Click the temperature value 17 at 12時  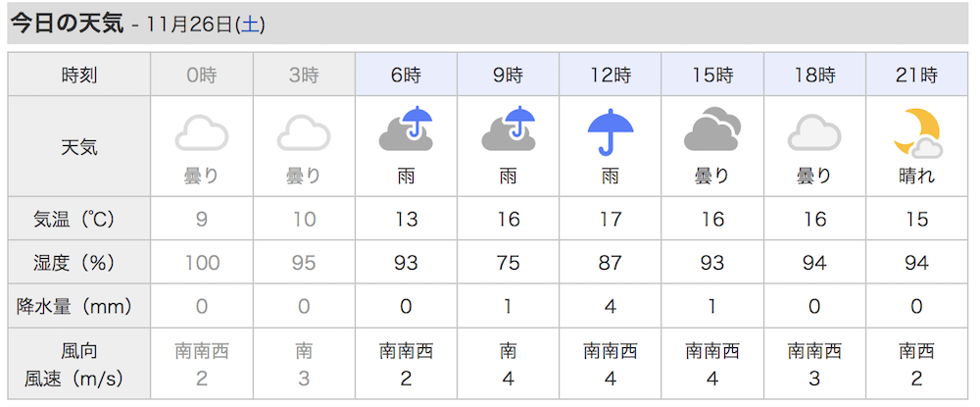coord(610,220)
